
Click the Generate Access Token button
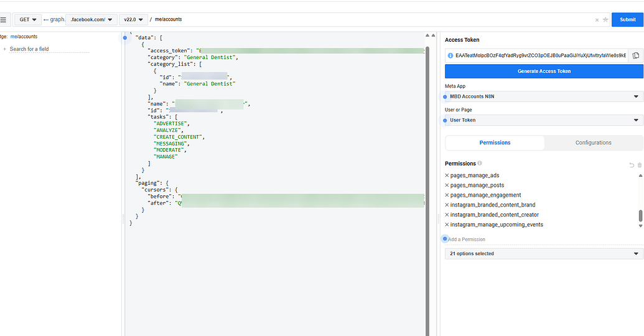[x=544, y=71]
